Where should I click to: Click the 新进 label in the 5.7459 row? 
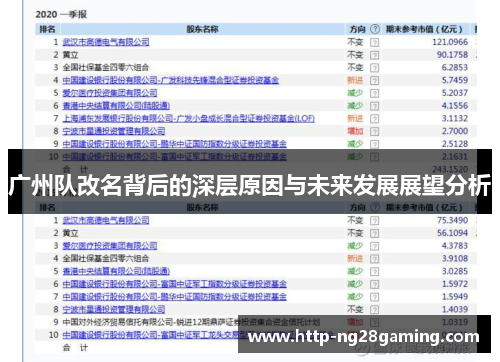[355, 80]
